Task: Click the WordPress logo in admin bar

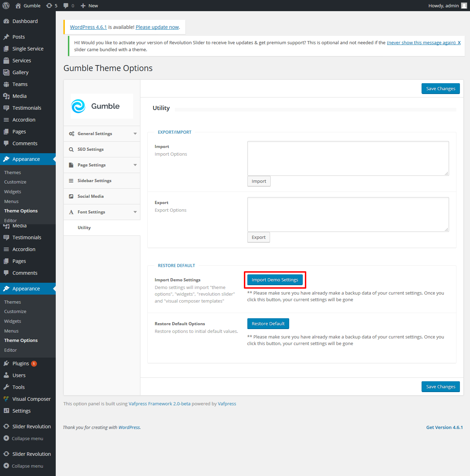Action: pyautogui.click(x=6, y=6)
